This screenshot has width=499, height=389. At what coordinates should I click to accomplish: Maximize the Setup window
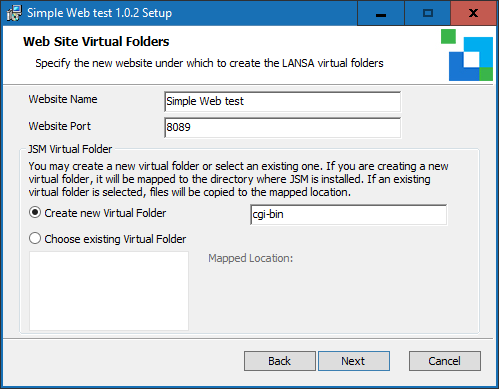[428, 13]
